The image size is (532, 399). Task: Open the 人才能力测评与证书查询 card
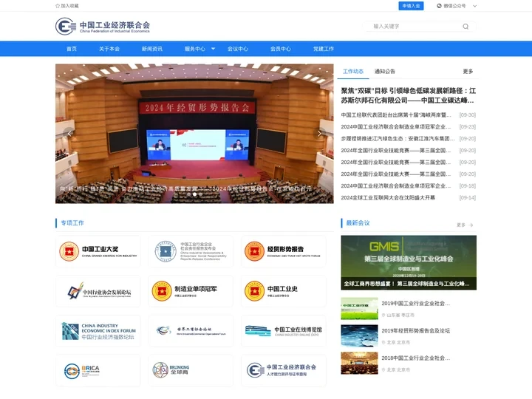(x=284, y=370)
